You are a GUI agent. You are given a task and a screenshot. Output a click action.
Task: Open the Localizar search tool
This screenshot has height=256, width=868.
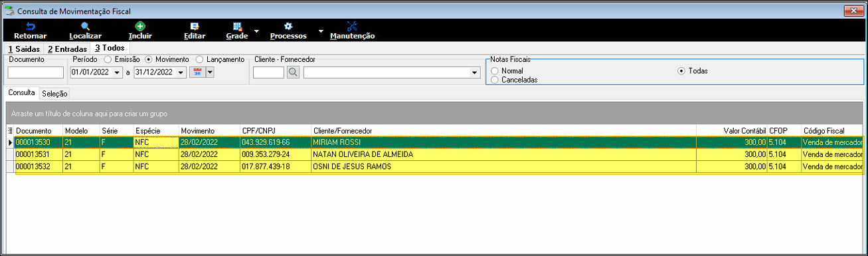(85, 26)
